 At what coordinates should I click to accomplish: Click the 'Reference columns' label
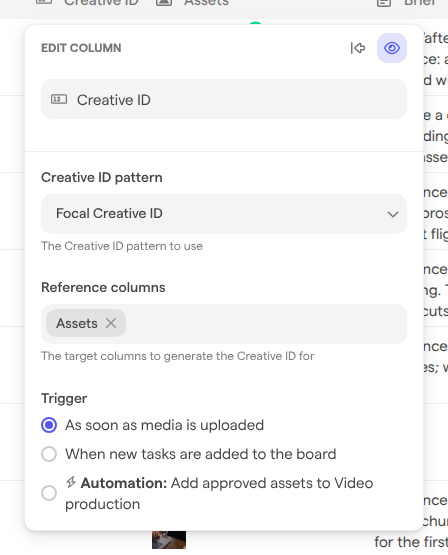[x=103, y=287]
